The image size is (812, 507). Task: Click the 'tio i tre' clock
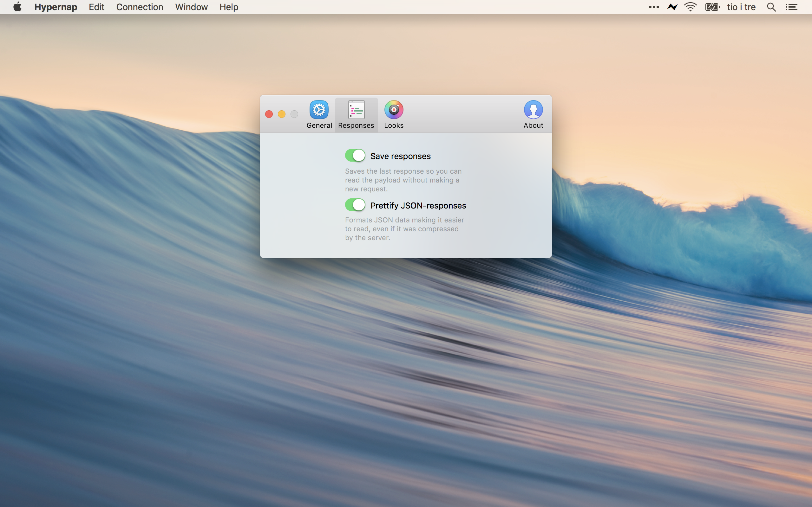pyautogui.click(x=741, y=7)
